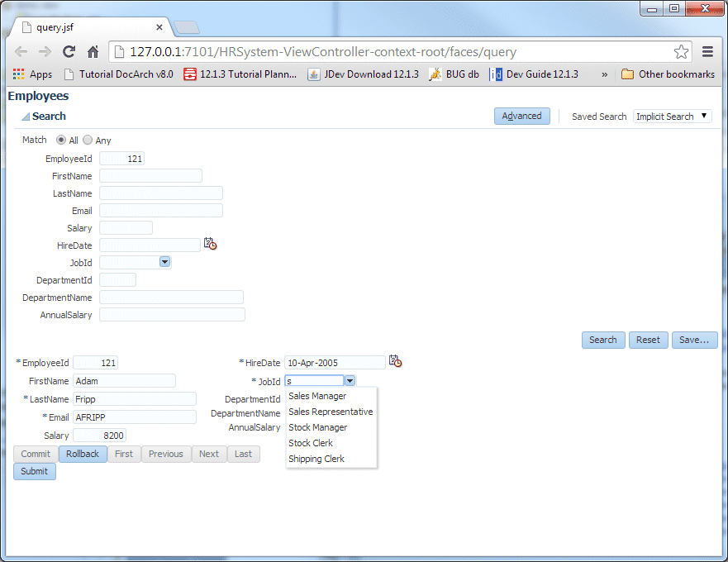Select the Match All radio button

[x=61, y=140]
